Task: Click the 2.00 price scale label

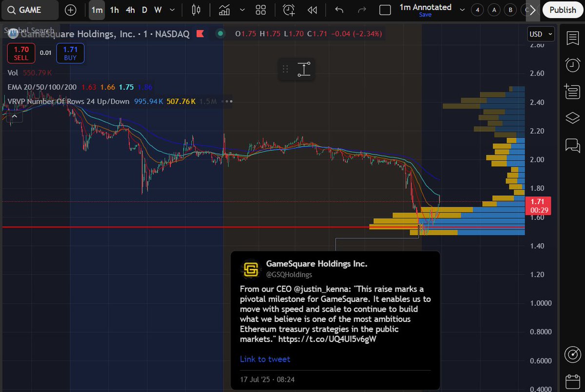Action: click(537, 160)
